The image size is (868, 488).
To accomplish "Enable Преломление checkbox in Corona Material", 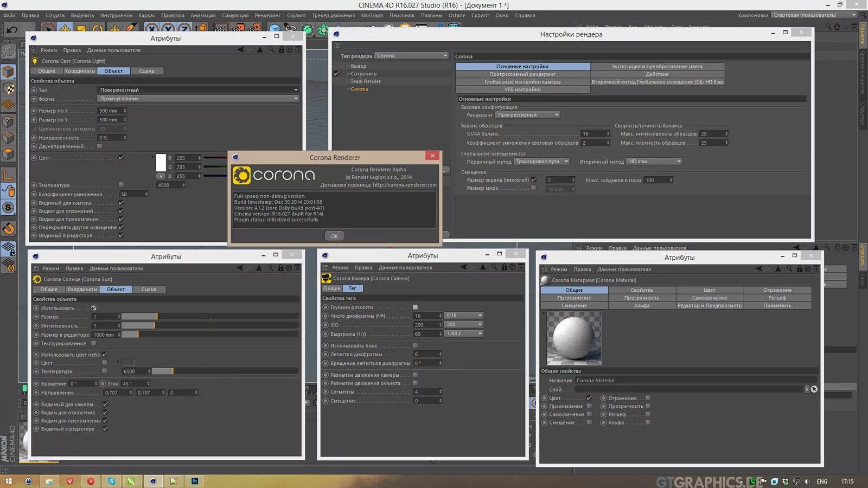I will 589,406.
